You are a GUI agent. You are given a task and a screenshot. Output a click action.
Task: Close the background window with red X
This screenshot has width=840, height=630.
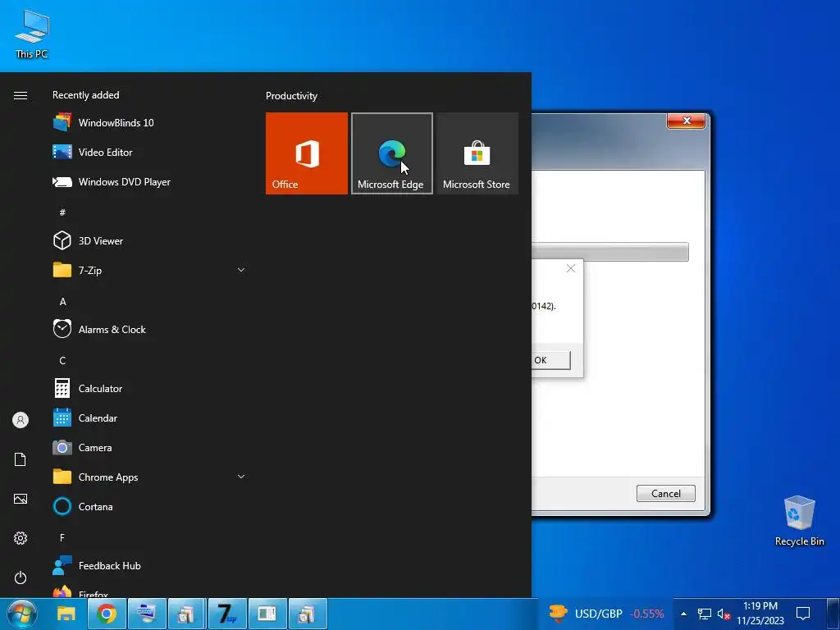pos(687,121)
